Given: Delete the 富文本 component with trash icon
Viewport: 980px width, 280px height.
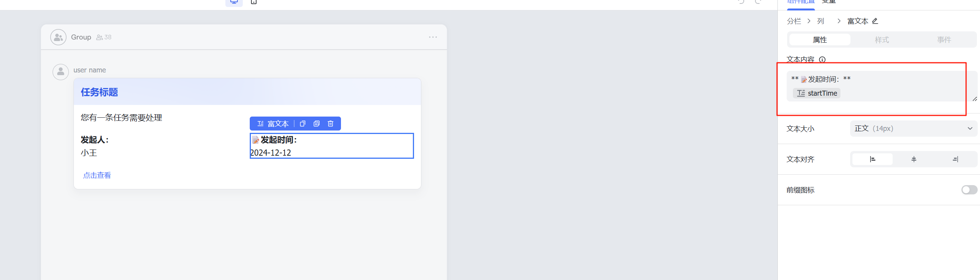Looking at the screenshot, I should 331,124.
